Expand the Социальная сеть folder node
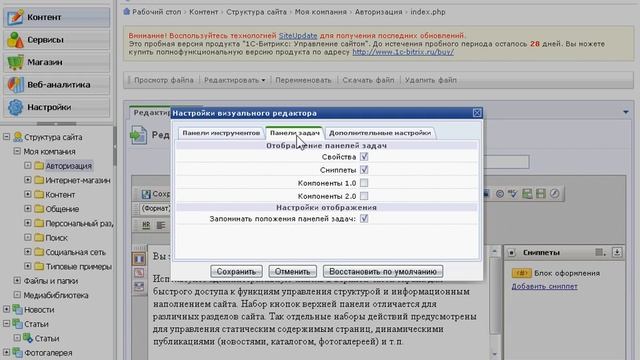This screenshot has width=640, height=360. click(28, 252)
